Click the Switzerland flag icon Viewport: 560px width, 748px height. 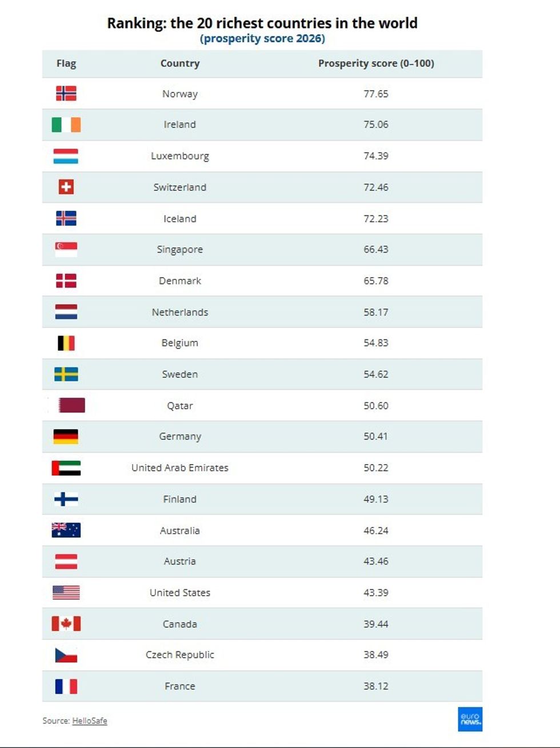66,187
